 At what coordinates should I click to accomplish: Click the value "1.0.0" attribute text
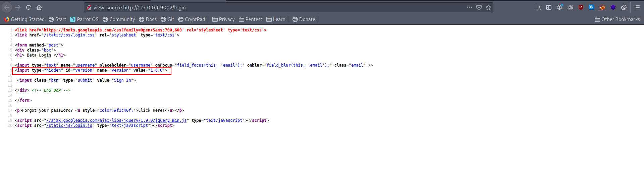(x=156, y=70)
